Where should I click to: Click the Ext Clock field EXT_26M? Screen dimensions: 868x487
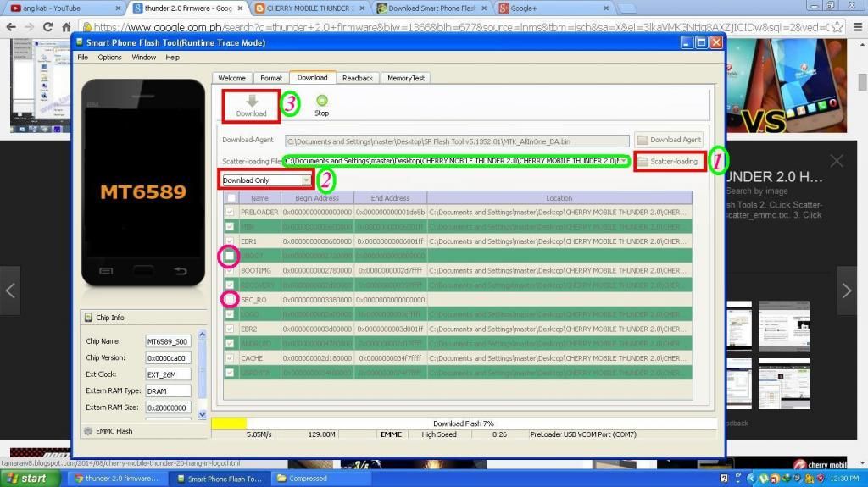click(169, 374)
